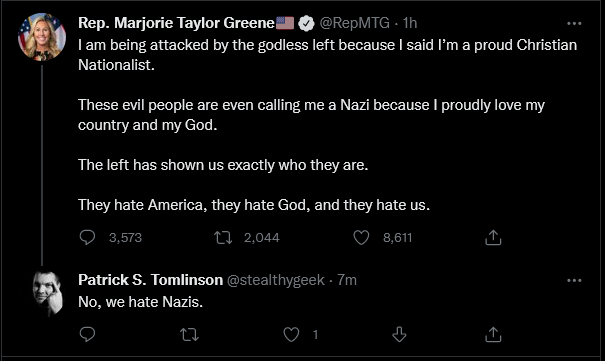Image resolution: width=605 pixels, height=361 pixels.
Task: Retweet the Christian Nationalist tweet
Action: [223, 237]
